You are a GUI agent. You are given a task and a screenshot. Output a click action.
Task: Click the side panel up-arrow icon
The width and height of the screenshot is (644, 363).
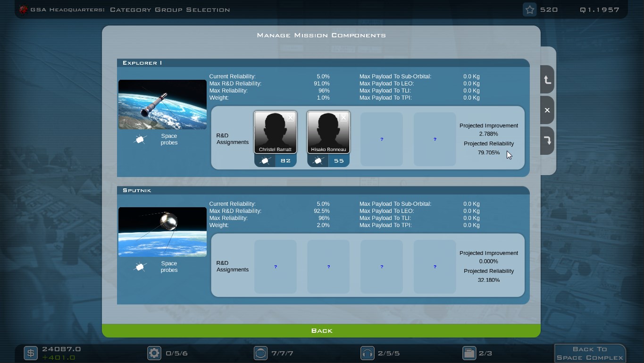pos(547,80)
